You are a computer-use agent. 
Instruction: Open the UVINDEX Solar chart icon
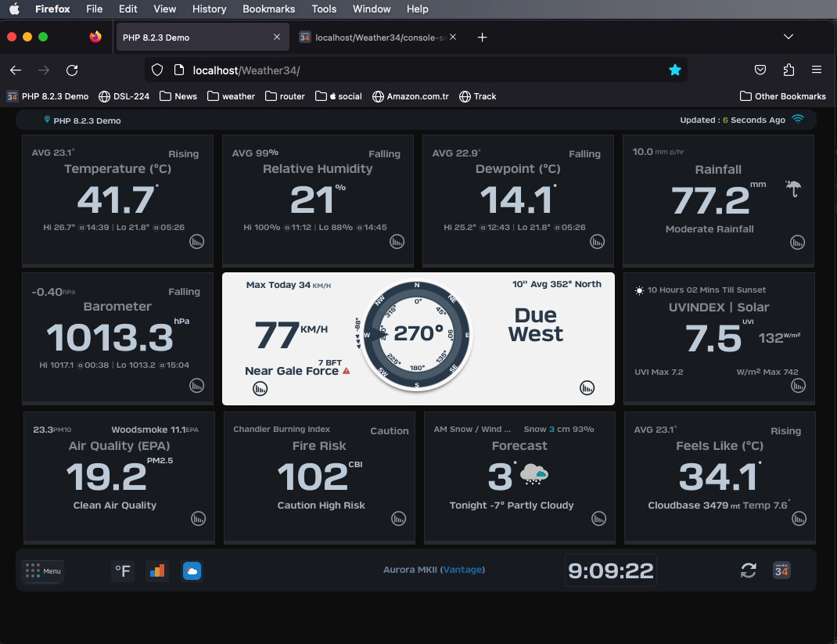tap(798, 386)
